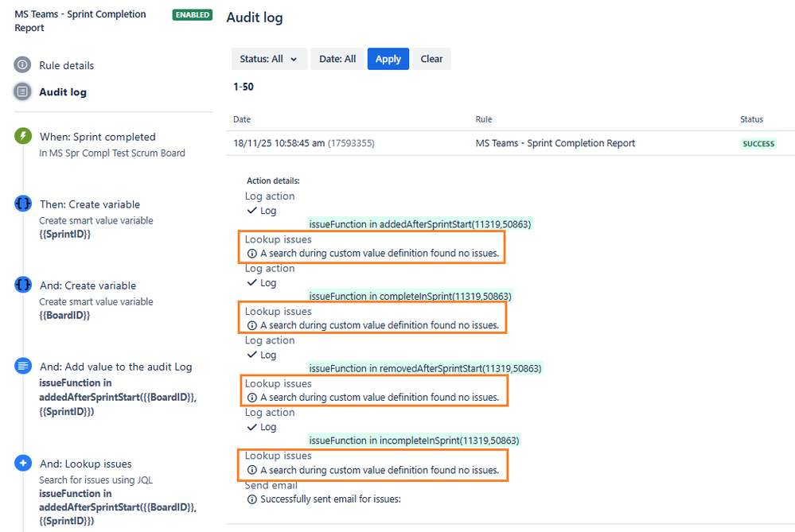Click checkmark icon beside Log under addedAfterSprintStart entry
Image resolution: width=795 pixels, height=532 pixels.
coord(252,210)
